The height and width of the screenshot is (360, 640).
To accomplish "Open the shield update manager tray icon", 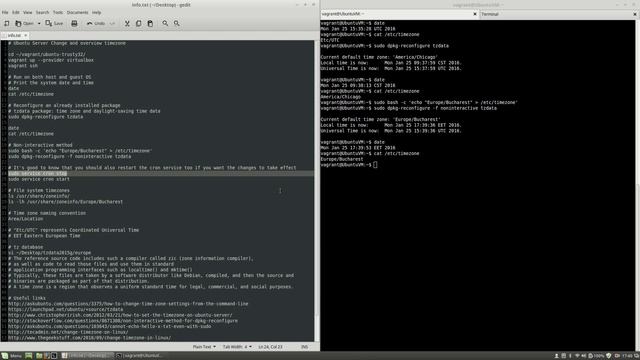I will pyautogui.click(x=609, y=356).
